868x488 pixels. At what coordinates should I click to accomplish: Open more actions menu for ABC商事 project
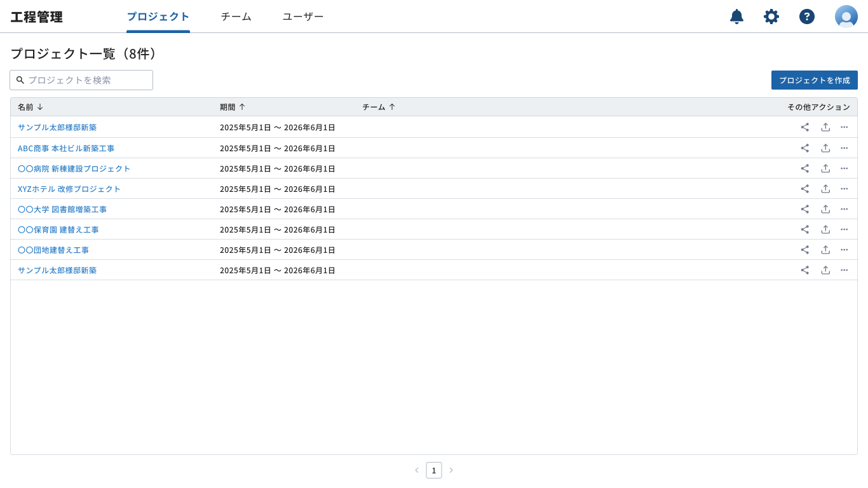coord(844,147)
